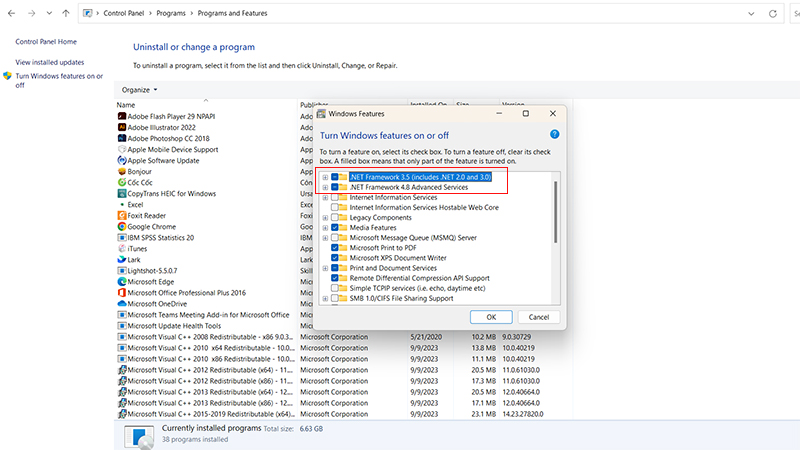Viewport: 800px width, 450px height.
Task: Expand the Media Features node
Action: (x=325, y=228)
